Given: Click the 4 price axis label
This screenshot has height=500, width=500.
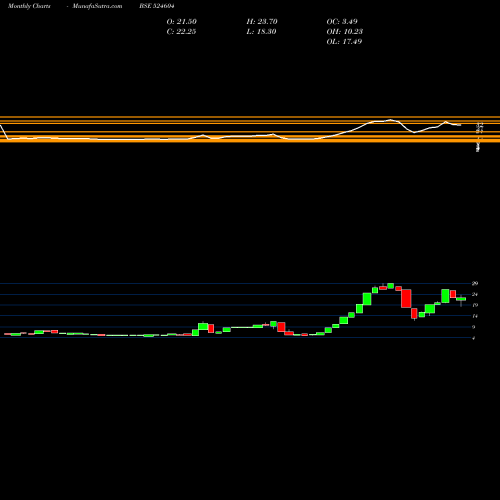Looking at the screenshot, I should (474, 338).
